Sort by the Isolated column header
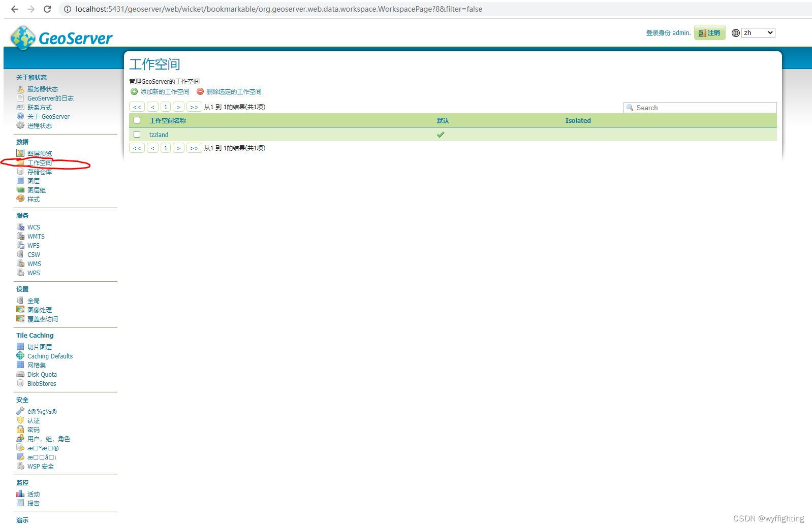The height and width of the screenshot is (528, 812). 578,121
